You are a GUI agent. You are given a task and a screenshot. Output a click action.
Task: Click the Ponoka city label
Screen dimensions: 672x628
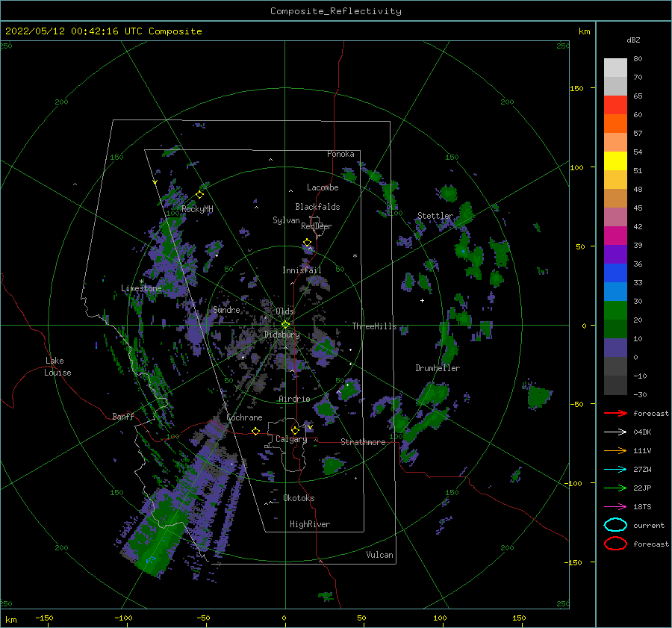click(340, 154)
